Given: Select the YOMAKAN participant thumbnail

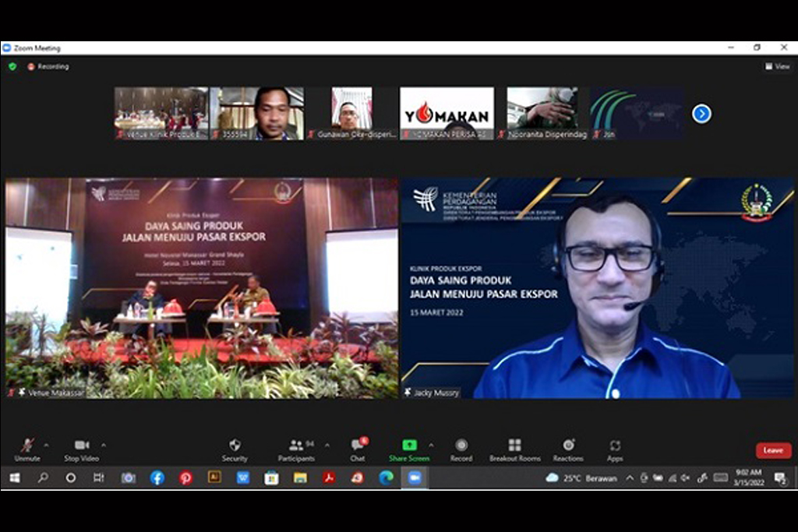Looking at the screenshot, I should pos(447,113).
